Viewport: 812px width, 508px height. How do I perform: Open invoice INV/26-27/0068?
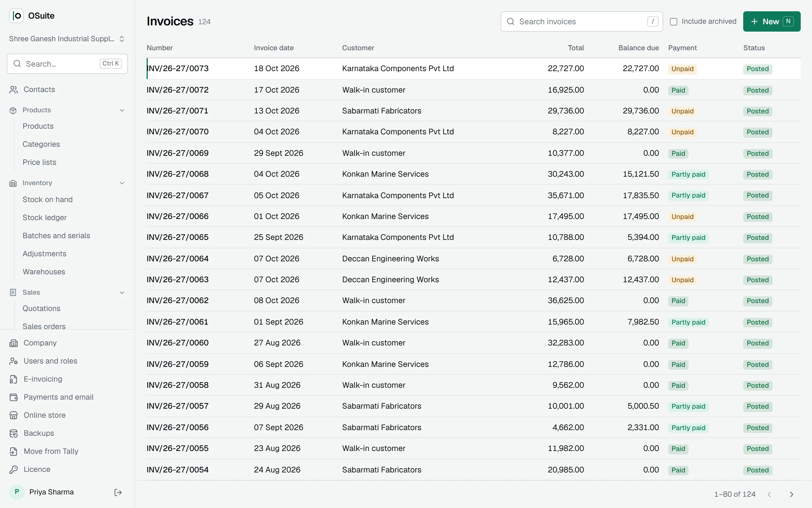[178, 174]
